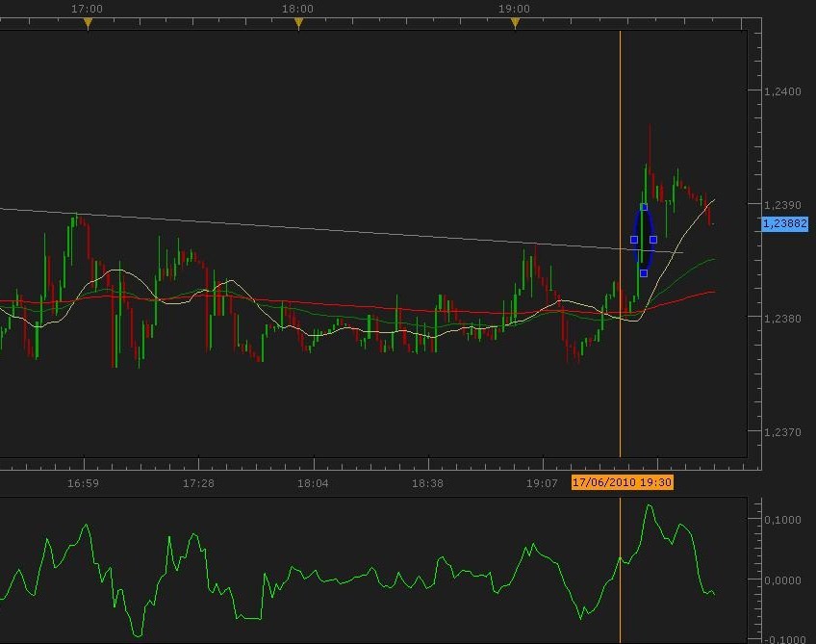The image size is (816, 644).
Task: Click the 1,2380 price axis label
Action: click(782, 318)
